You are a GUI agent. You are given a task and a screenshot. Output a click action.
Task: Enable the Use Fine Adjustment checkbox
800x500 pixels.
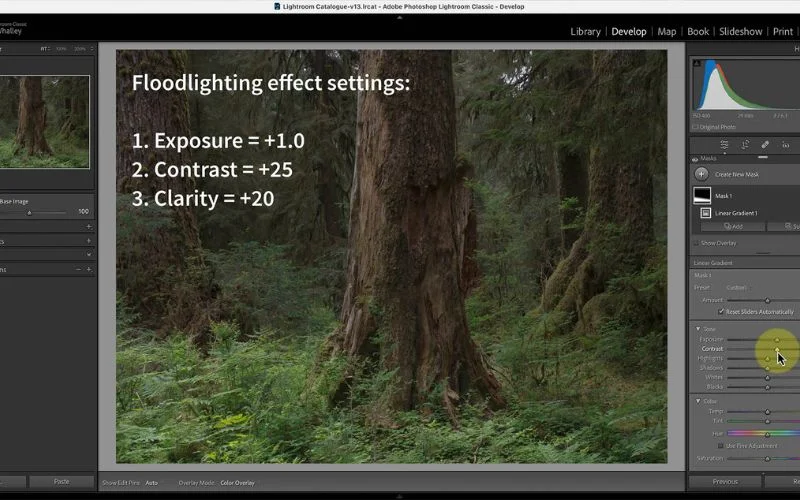coord(720,446)
